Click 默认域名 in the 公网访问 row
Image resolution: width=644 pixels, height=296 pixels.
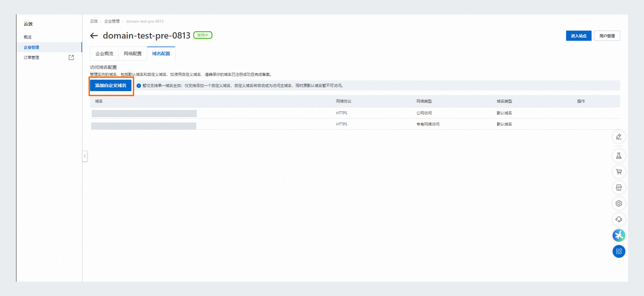click(x=504, y=113)
